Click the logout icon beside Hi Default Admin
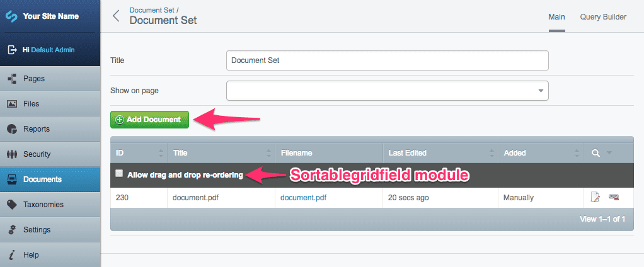 12,50
